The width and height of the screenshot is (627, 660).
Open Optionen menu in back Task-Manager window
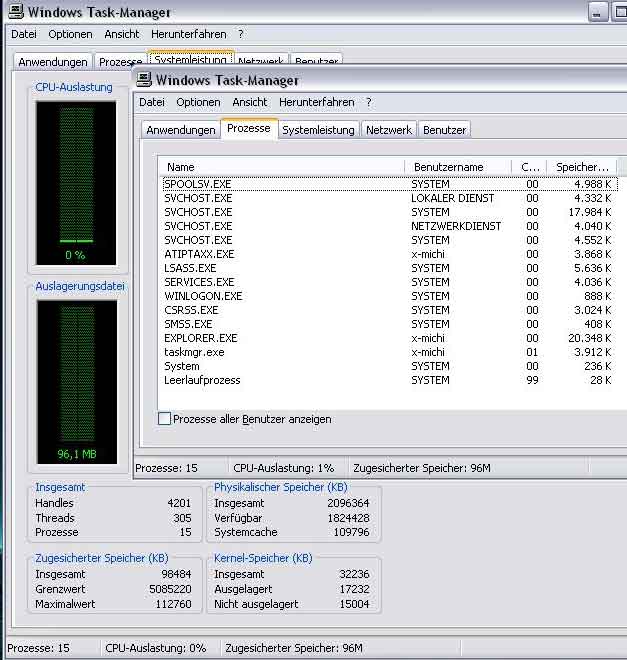[70, 34]
